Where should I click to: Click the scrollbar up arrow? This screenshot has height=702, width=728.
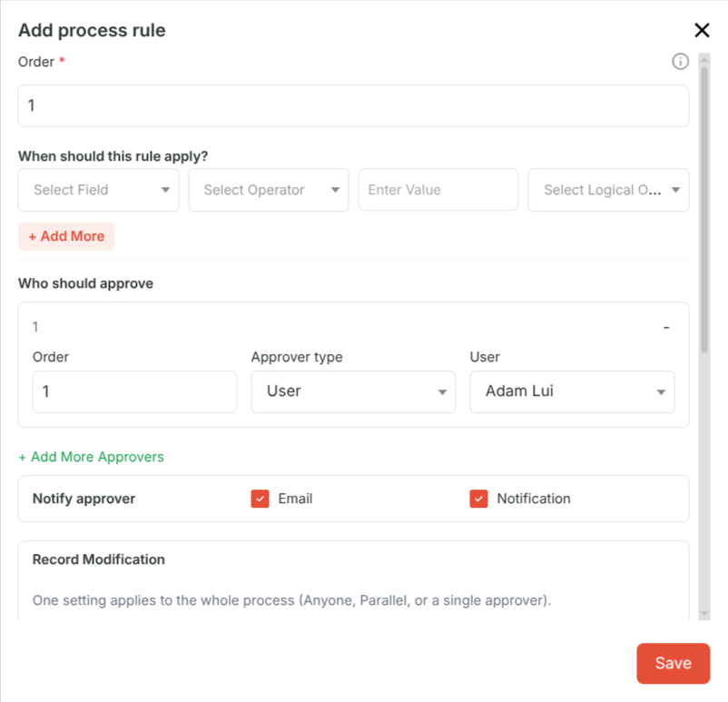tap(704, 59)
